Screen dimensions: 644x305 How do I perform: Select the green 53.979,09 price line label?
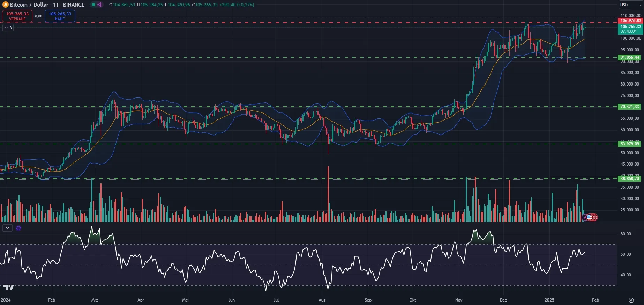click(x=630, y=144)
